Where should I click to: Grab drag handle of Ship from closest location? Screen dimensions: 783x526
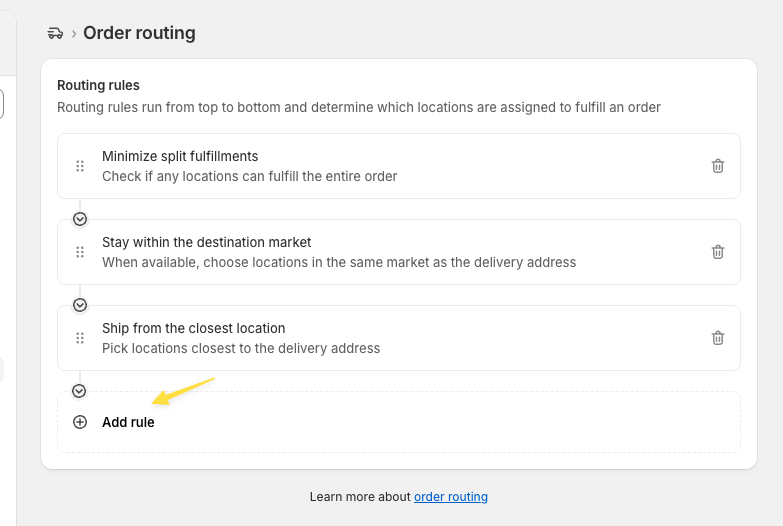[80, 338]
